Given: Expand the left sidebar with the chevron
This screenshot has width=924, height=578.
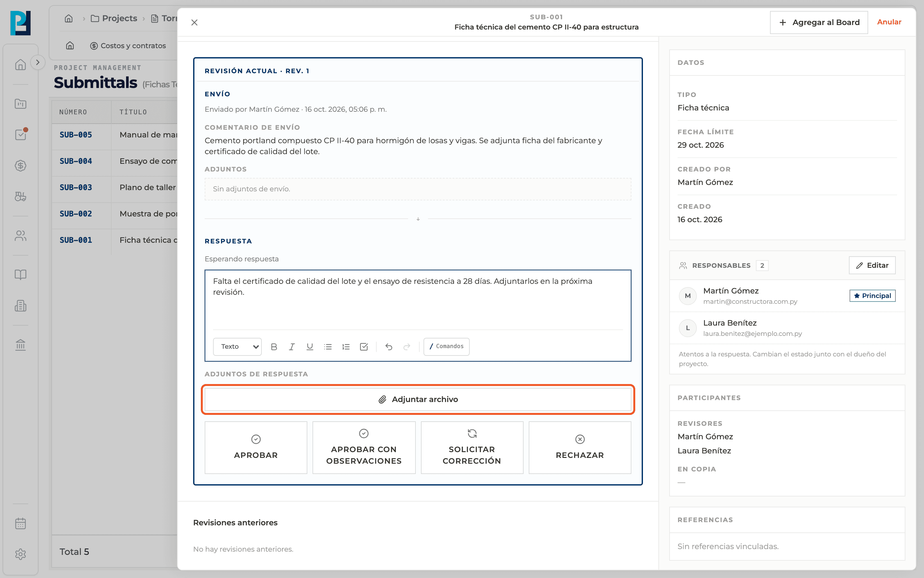Looking at the screenshot, I should [x=38, y=62].
